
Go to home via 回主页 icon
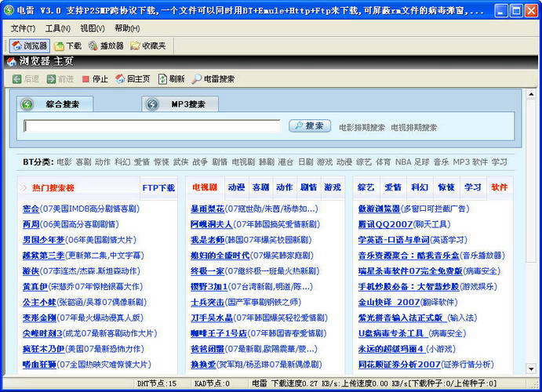(119, 78)
